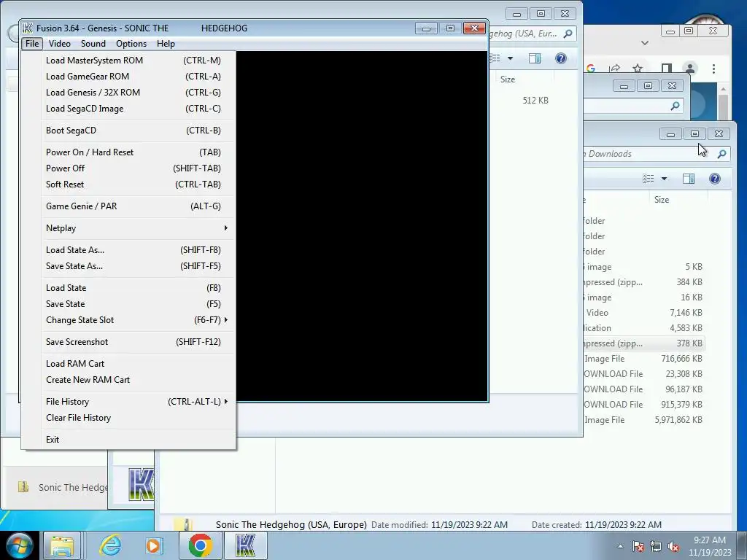Switch to Chrome in taskbar

click(x=200, y=545)
